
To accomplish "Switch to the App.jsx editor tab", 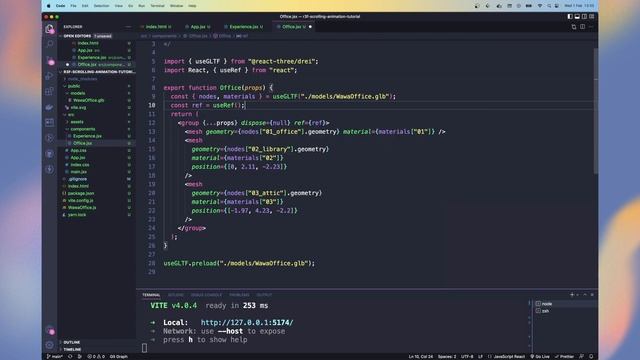I will pyautogui.click(x=198, y=27).
